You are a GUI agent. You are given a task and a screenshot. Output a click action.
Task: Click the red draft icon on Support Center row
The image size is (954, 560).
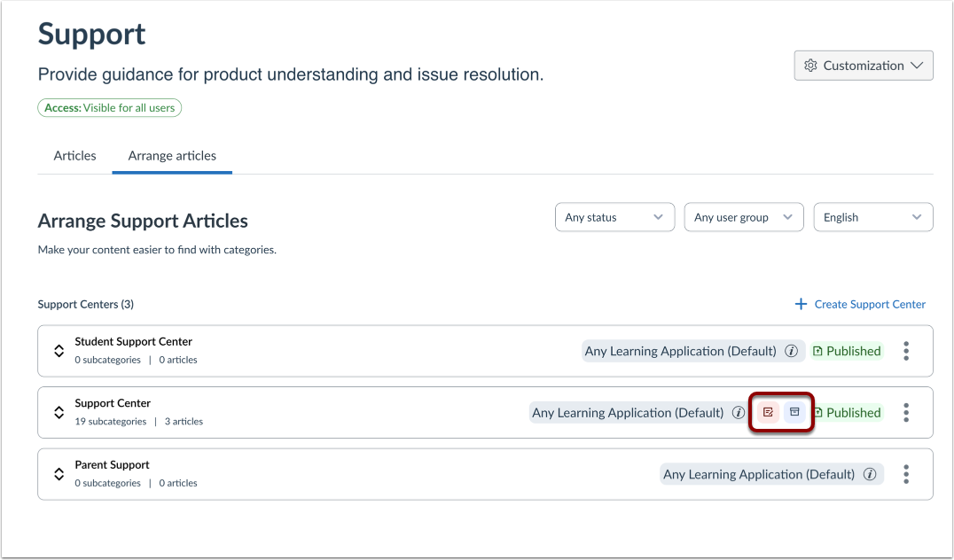[x=768, y=412]
